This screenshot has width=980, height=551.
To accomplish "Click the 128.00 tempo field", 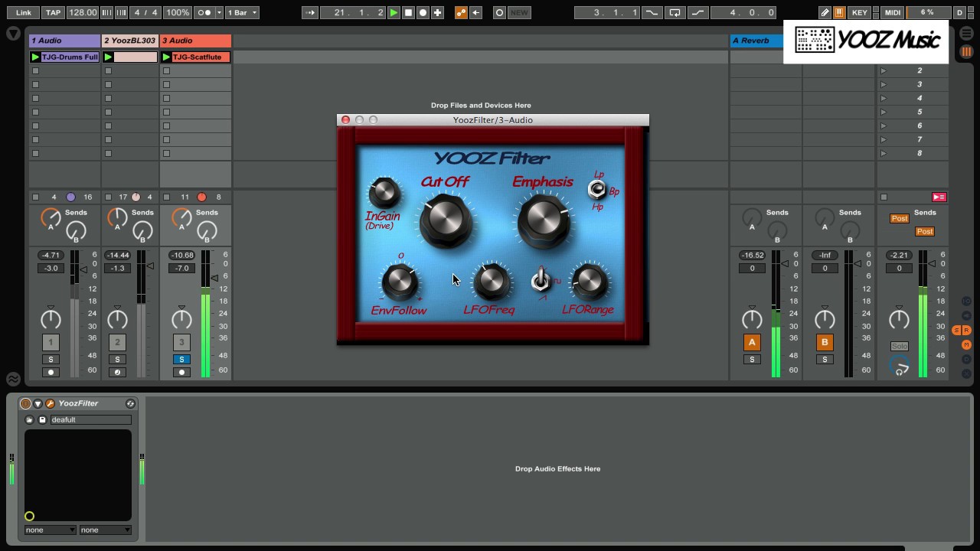I will coord(82,12).
